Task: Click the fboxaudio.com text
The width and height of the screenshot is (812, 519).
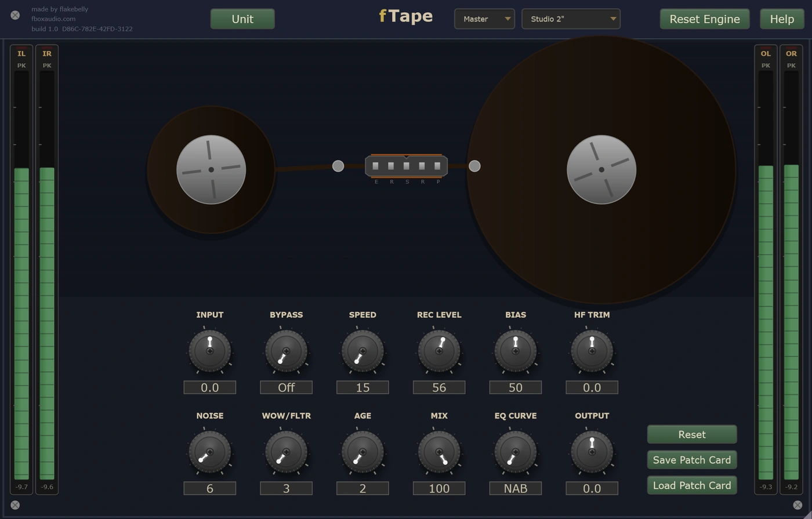Action: pos(53,19)
